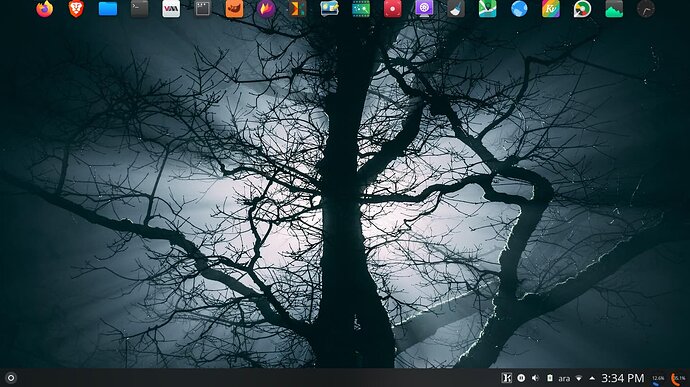Launch the picture viewer with sun icon
This screenshot has height=387, width=690.
tap(329, 9)
